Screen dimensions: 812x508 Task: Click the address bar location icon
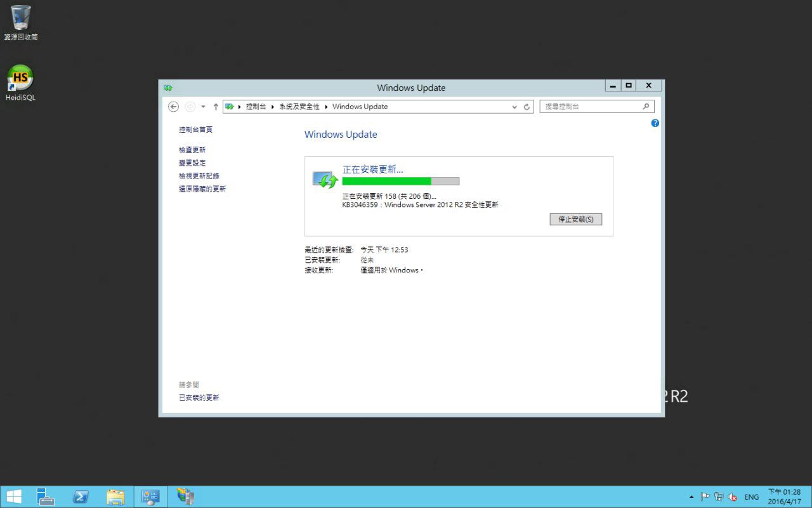click(230, 107)
